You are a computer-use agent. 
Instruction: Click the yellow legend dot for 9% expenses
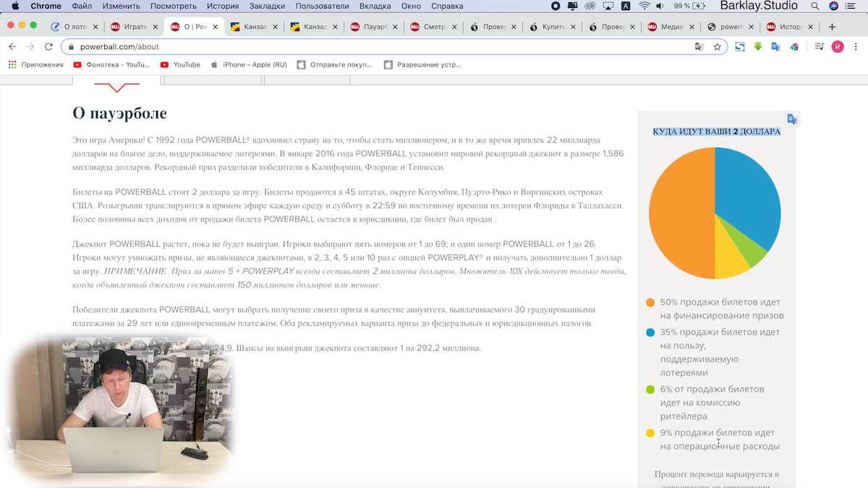tap(650, 433)
